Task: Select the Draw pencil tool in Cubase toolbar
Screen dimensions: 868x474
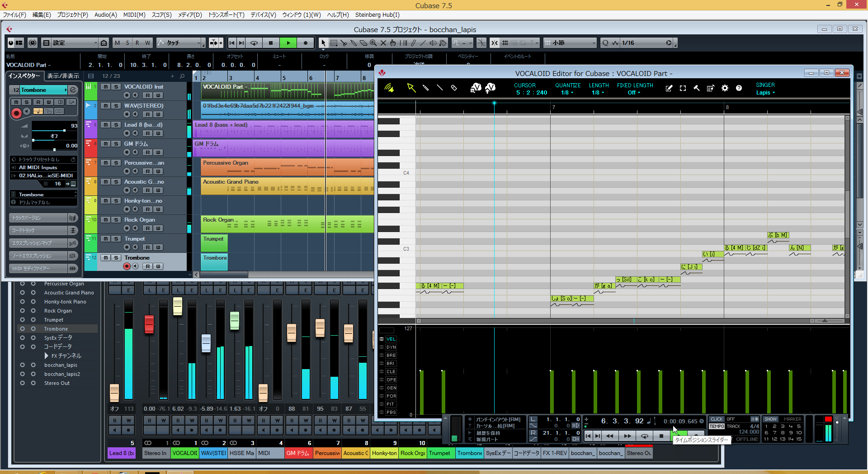Action: 413,43
